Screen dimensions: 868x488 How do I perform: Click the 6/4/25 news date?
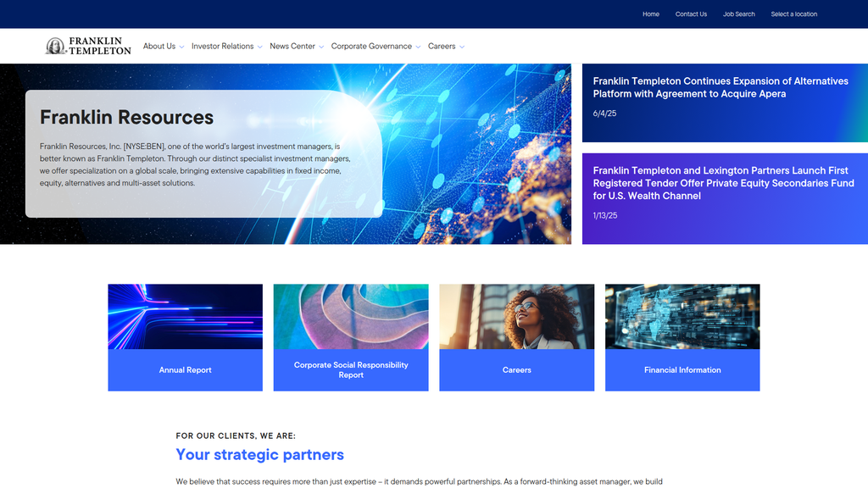tap(604, 114)
